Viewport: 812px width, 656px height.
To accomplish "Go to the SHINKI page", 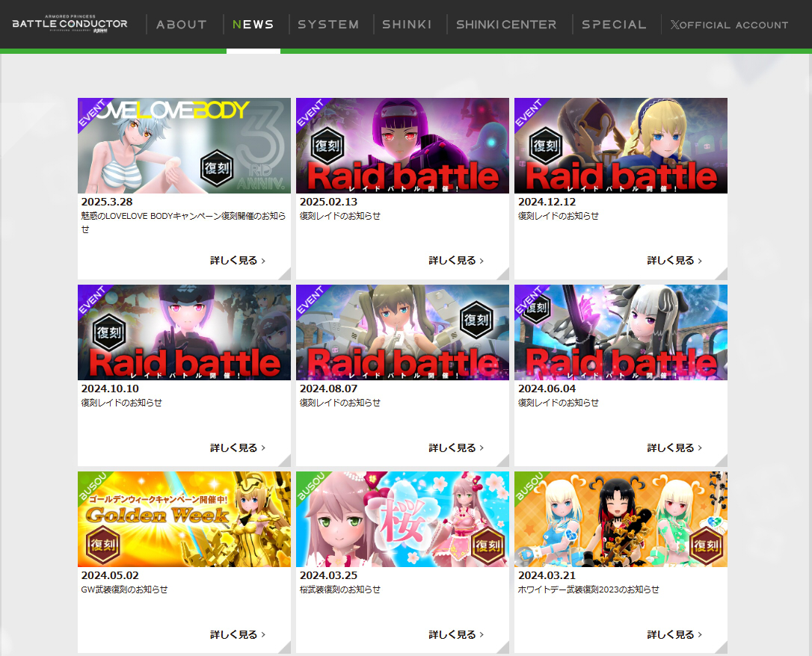I will [407, 25].
